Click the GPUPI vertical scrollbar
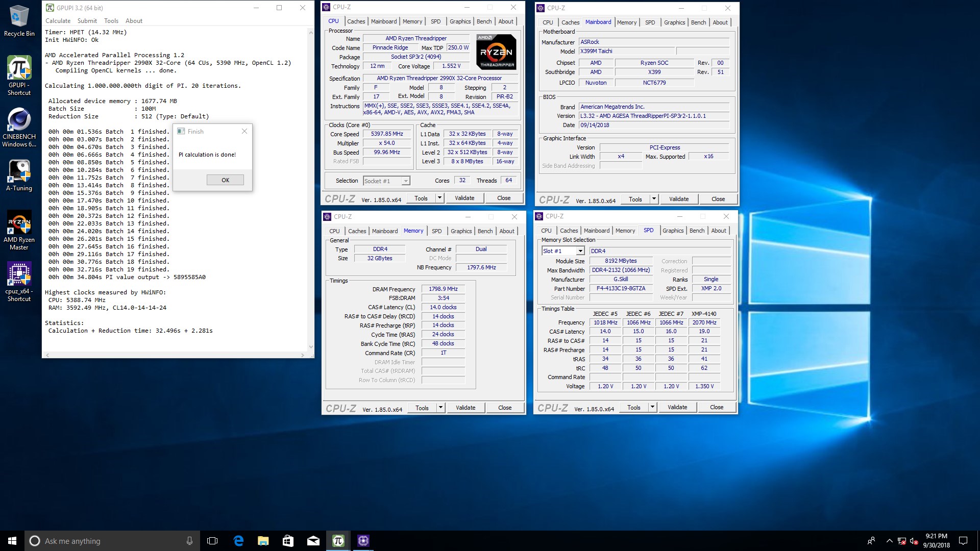 (311, 189)
